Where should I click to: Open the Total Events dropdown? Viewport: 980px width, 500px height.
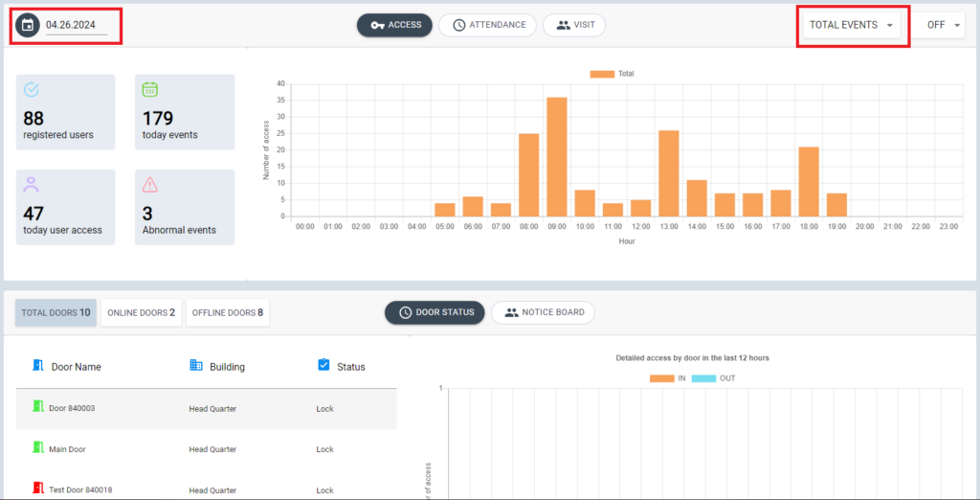pos(852,25)
